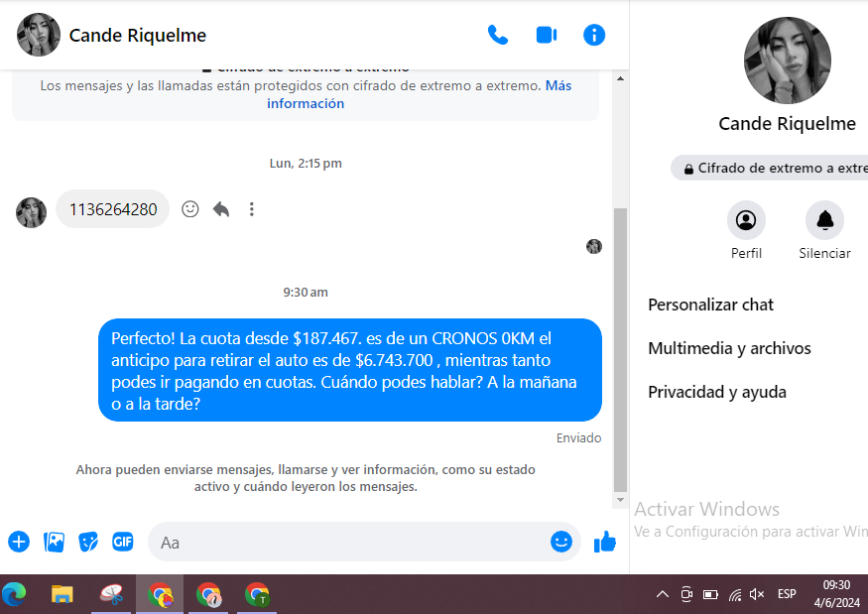The image size is (868, 614).
Task: Expand the Multimedia y archivos section
Action: pos(729,348)
